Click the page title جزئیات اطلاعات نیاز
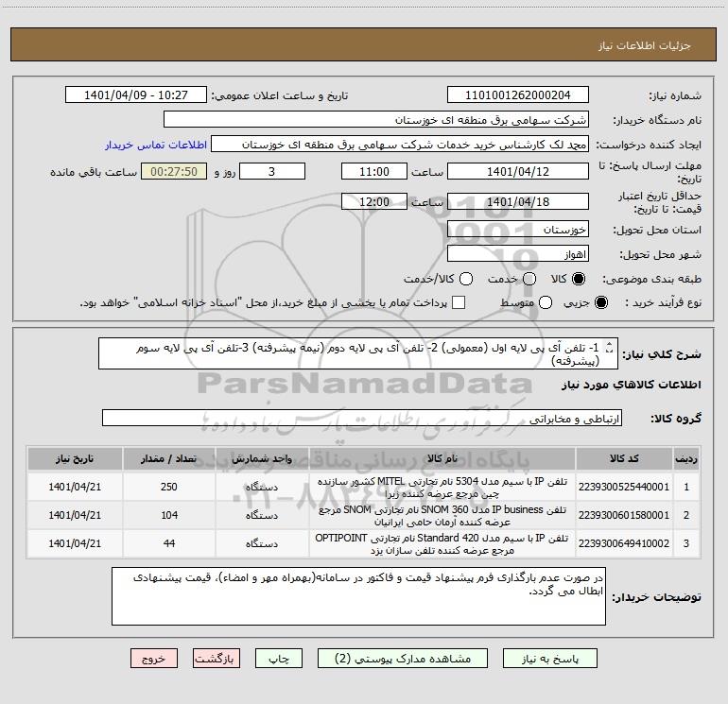This screenshot has width=728, height=704. (645, 45)
